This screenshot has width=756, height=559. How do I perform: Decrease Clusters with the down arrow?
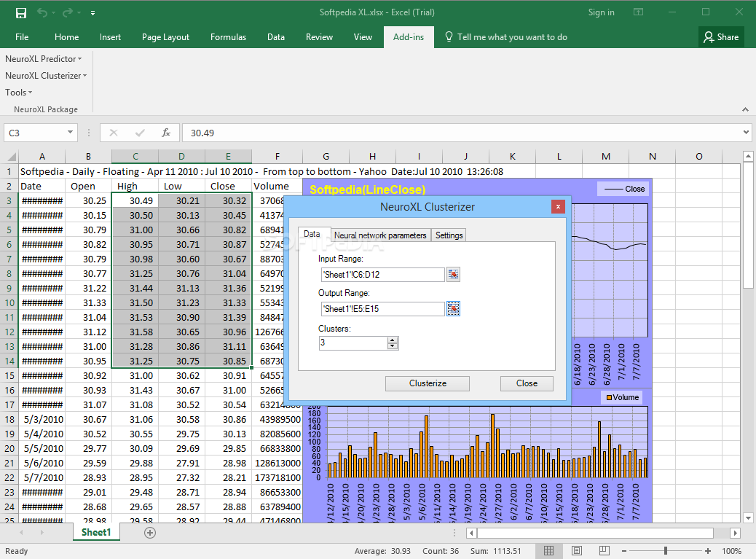pyautogui.click(x=393, y=345)
